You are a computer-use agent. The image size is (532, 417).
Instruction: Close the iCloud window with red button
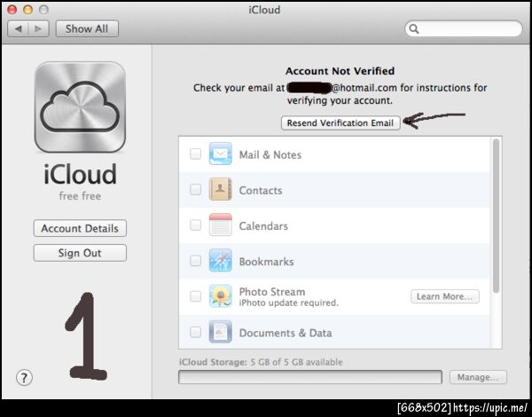point(12,10)
